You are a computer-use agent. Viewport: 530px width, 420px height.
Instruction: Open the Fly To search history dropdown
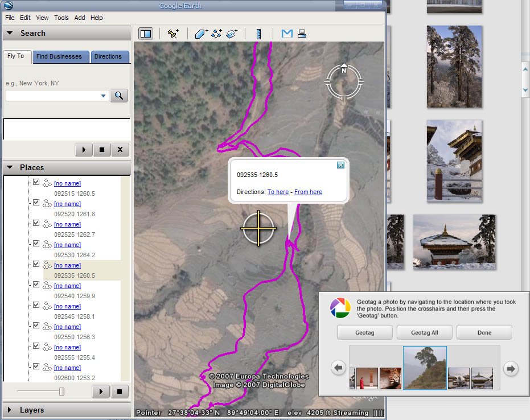(104, 96)
